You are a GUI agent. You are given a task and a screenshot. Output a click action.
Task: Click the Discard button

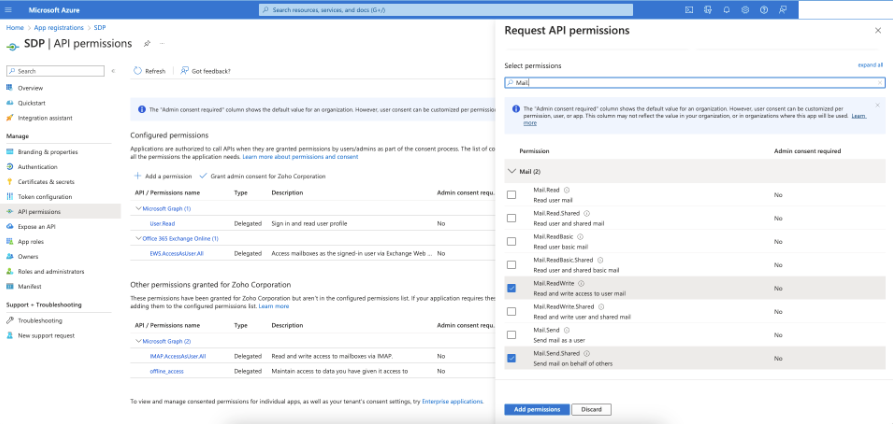pos(593,410)
